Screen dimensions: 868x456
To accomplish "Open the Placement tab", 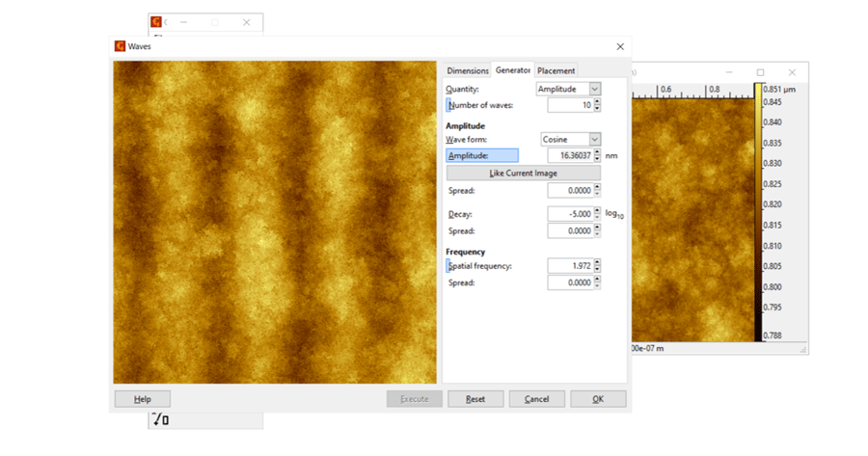I will 556,70.
